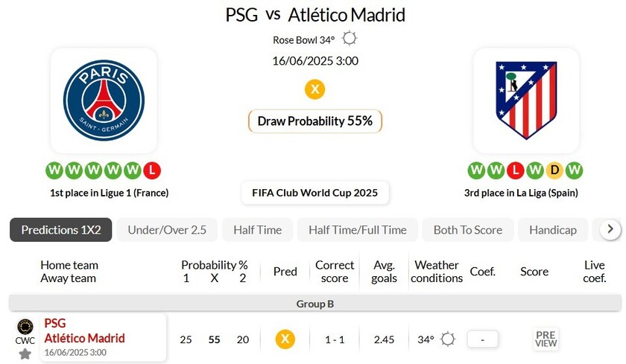Click Atlético's yellow D form badge
Viewport: 626px width, 364px height.
(554, 170)
